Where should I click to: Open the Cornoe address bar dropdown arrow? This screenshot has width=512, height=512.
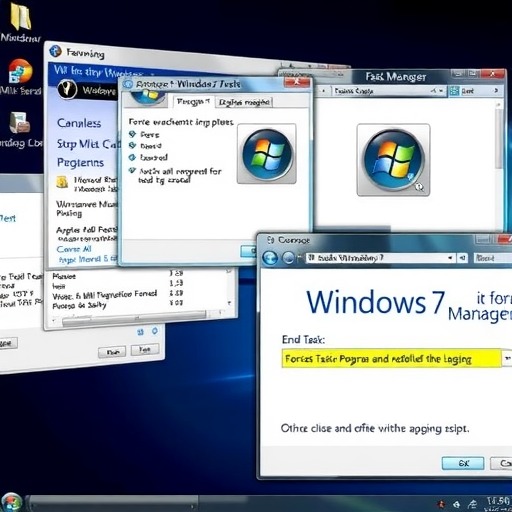(x=450, y=258)
